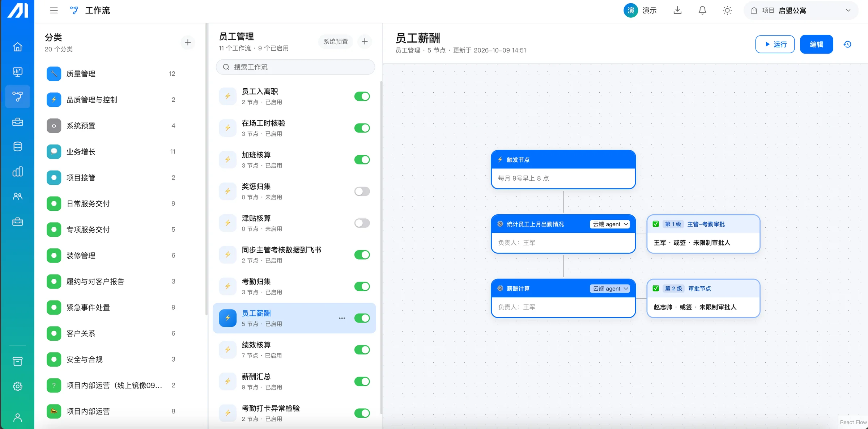Image resolution: width=868 pixels, height=429 pixels.
Task: Open the archive box sidebar icon
Action: (x=17, y=361)
